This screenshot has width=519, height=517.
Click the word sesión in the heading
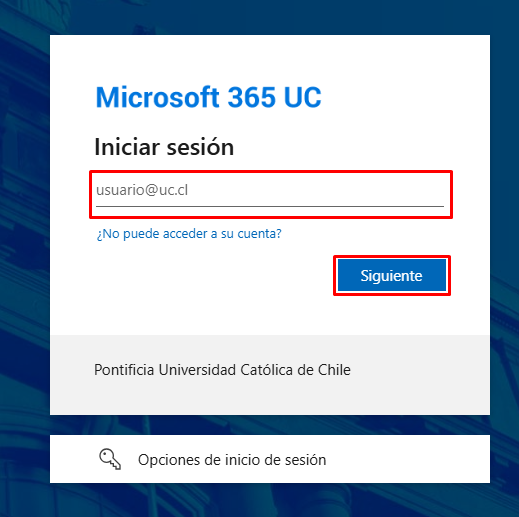click(x=200, y=147)
